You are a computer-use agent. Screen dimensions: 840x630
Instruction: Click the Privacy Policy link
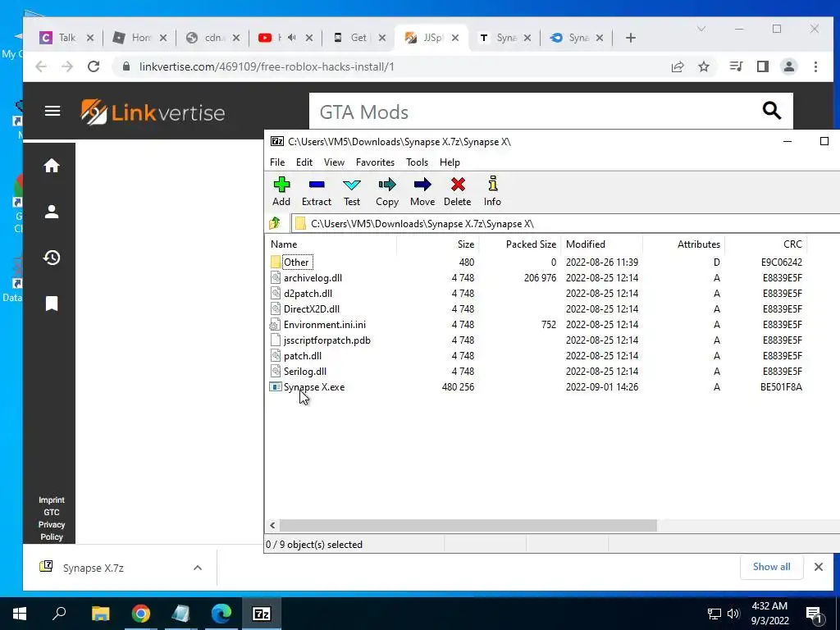(52, 531)
